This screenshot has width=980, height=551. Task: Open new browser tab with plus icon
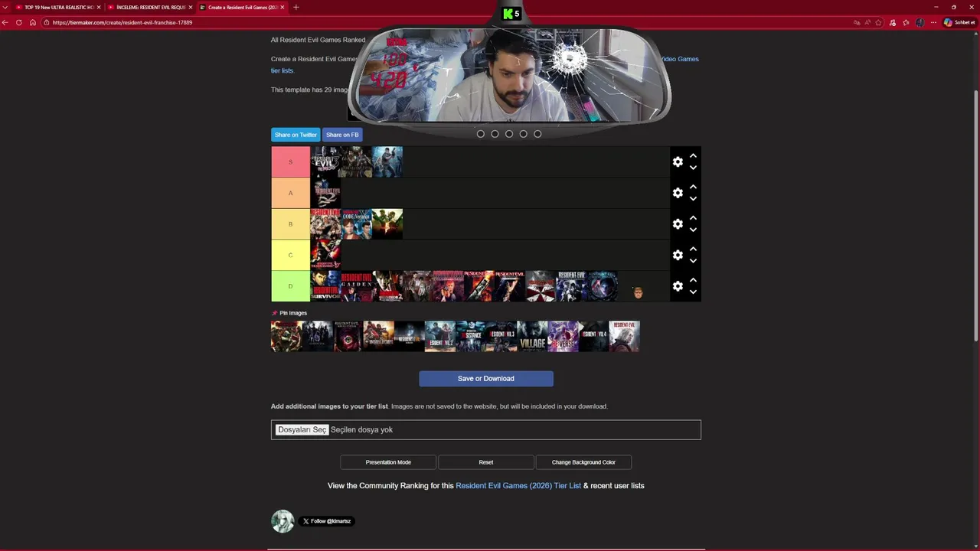click(x=296, y=7)
